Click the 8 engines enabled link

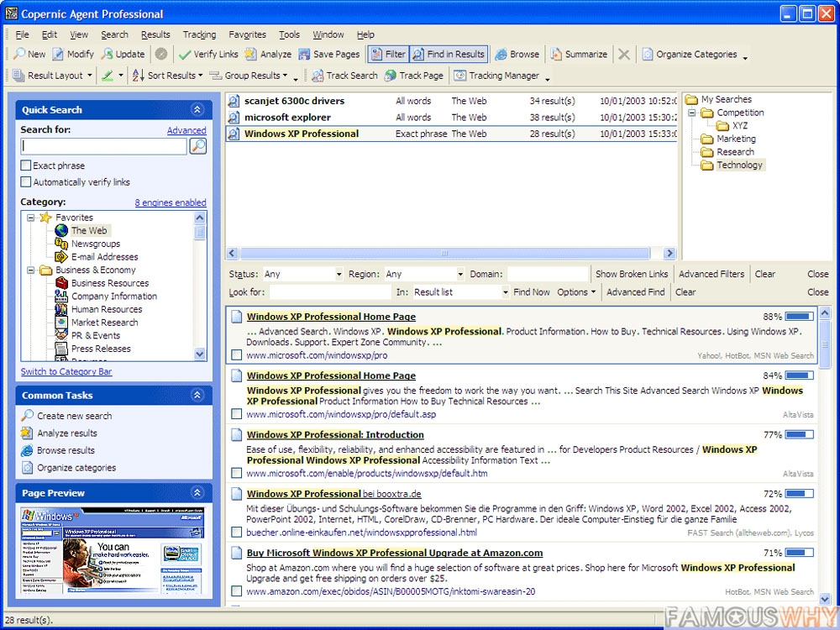[171, 202]
